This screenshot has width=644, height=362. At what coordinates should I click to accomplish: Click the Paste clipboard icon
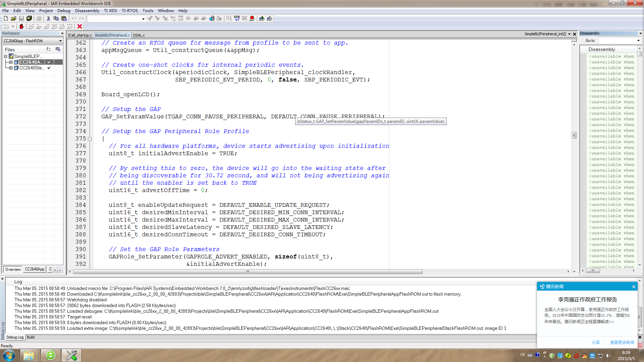pyautogui.click(x=64, y=18)
